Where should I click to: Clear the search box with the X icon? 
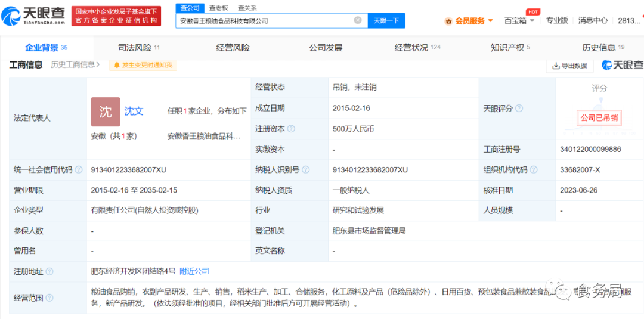358,20
